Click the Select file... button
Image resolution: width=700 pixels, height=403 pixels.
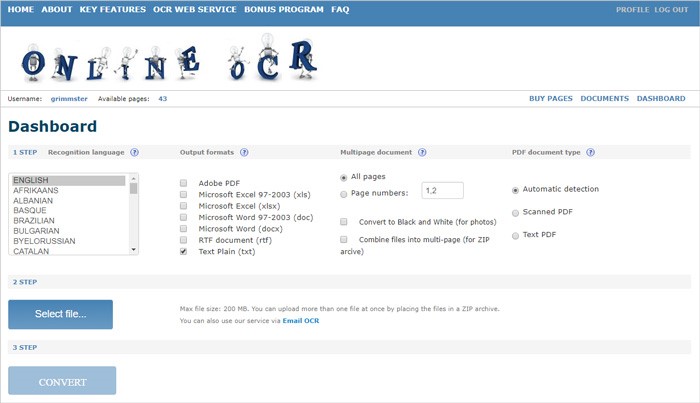60,314
